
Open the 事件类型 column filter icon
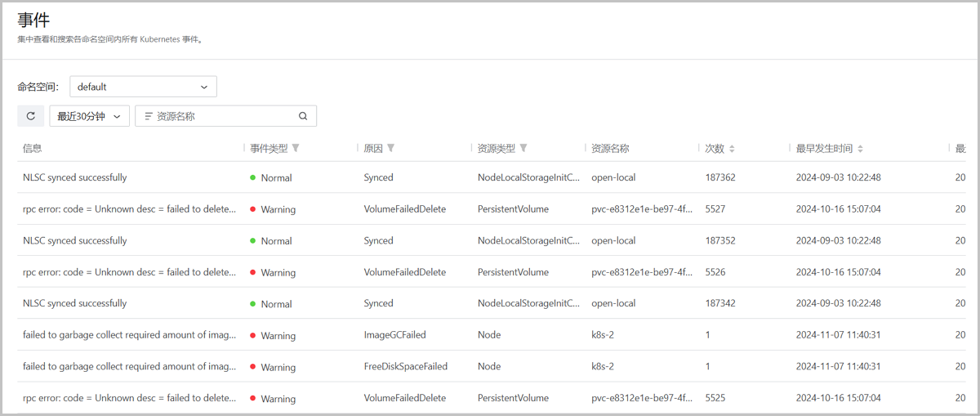(x=296, y=149)
